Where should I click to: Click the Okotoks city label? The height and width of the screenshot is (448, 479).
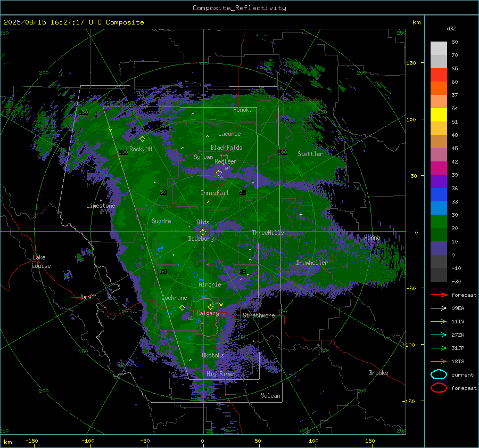(213, 355)
